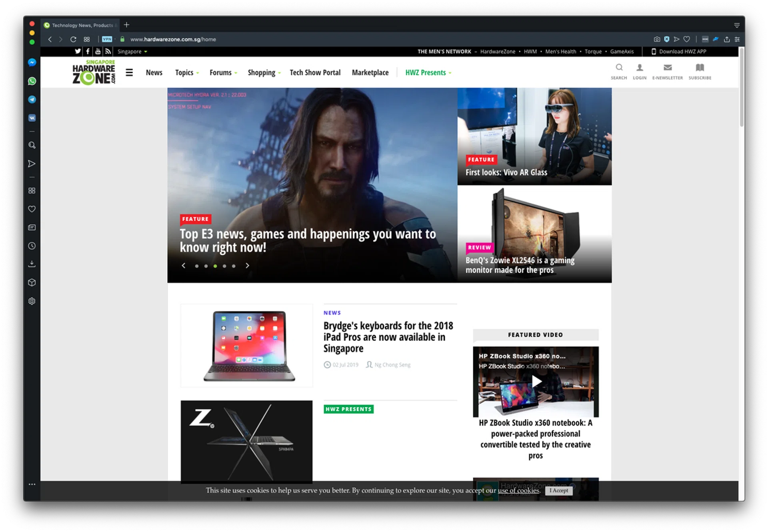Viewport: 768px width, 532px height.
Task: Click the website Search magnifier icon
Action: coord(619,68)
